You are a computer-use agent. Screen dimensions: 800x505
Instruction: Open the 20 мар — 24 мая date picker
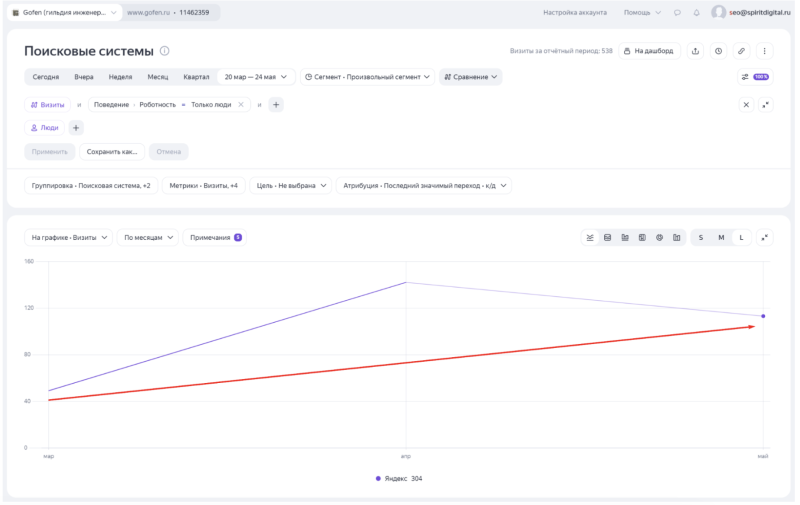256,77
